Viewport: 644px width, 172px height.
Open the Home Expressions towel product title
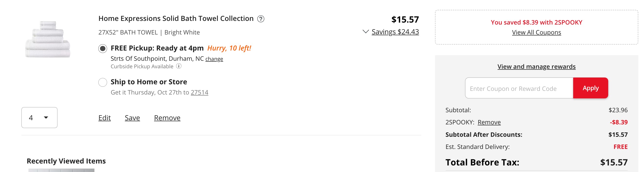pos(176,19)
